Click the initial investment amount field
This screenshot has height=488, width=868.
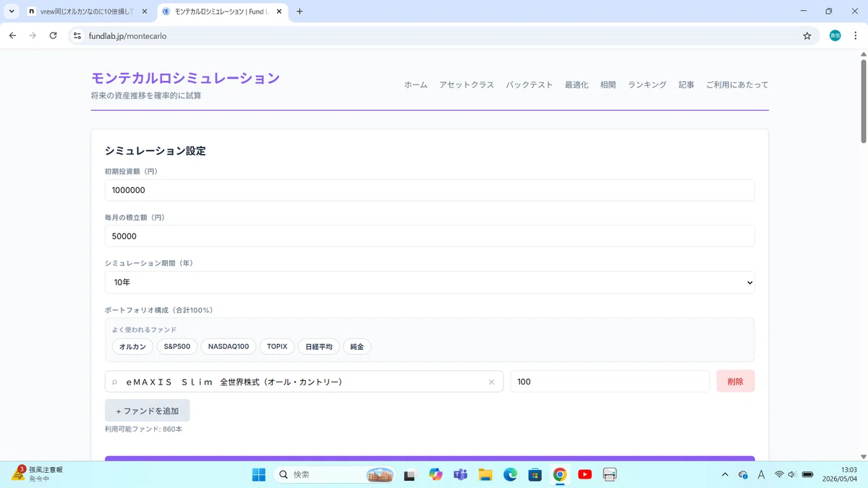(430, 190)
